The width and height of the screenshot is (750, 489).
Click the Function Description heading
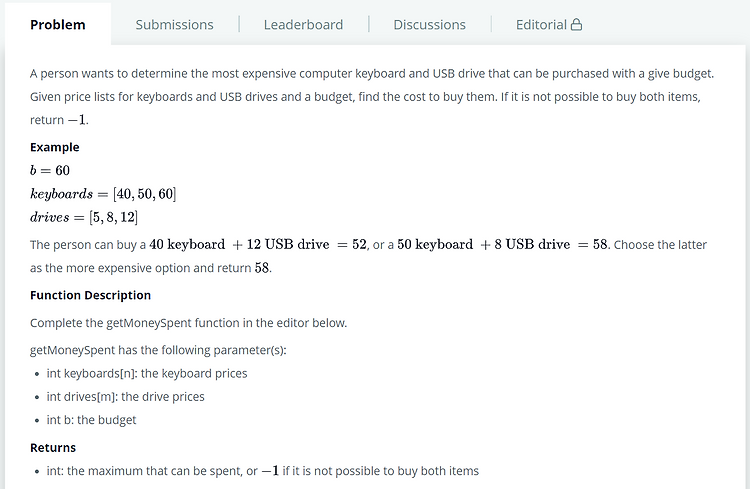click(x=90, y=295)
